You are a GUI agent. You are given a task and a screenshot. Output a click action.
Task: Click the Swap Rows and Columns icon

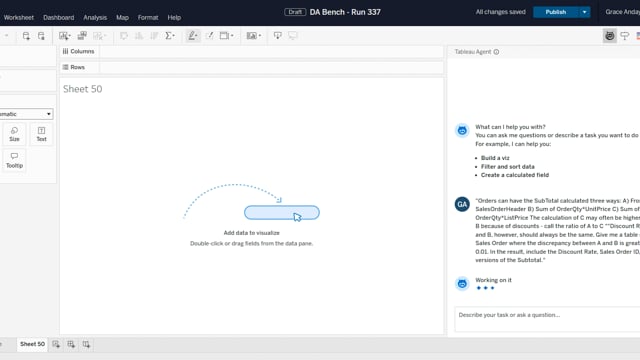124,36
